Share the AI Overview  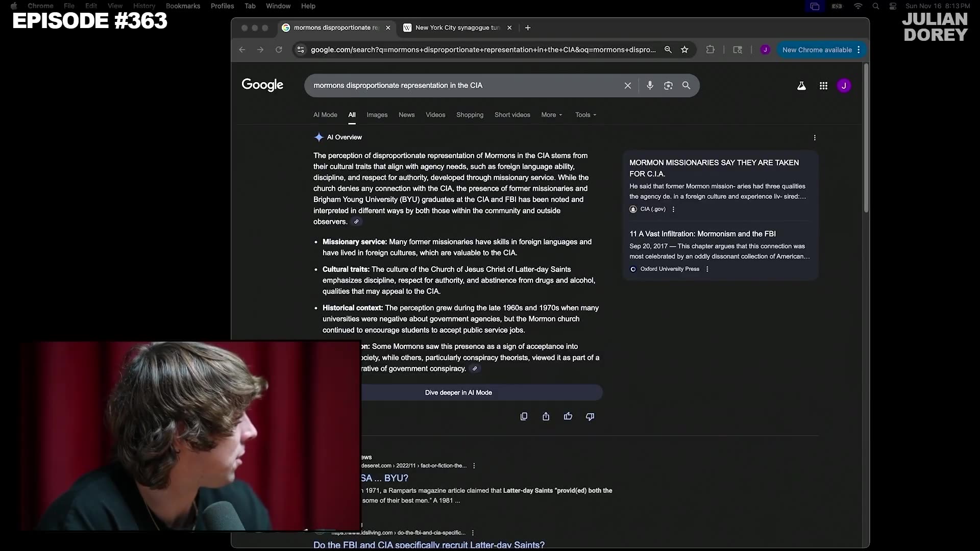[546, 417]
